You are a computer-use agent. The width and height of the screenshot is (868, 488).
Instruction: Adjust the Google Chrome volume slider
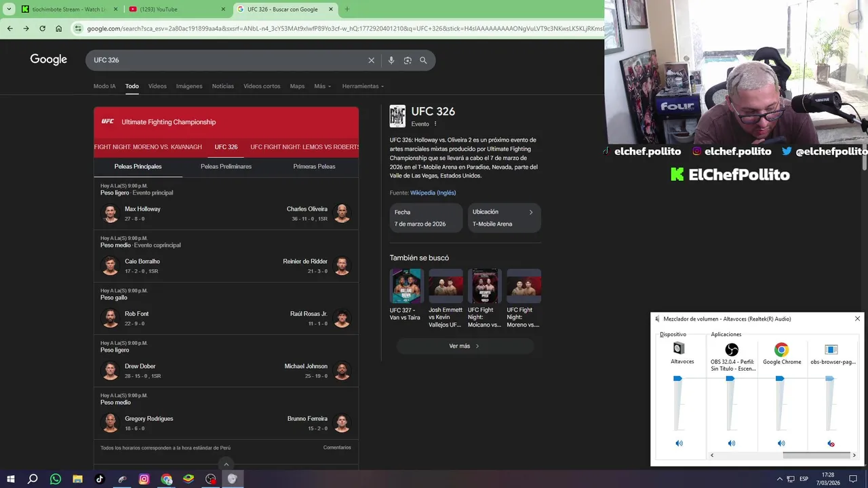coord(780,378)
